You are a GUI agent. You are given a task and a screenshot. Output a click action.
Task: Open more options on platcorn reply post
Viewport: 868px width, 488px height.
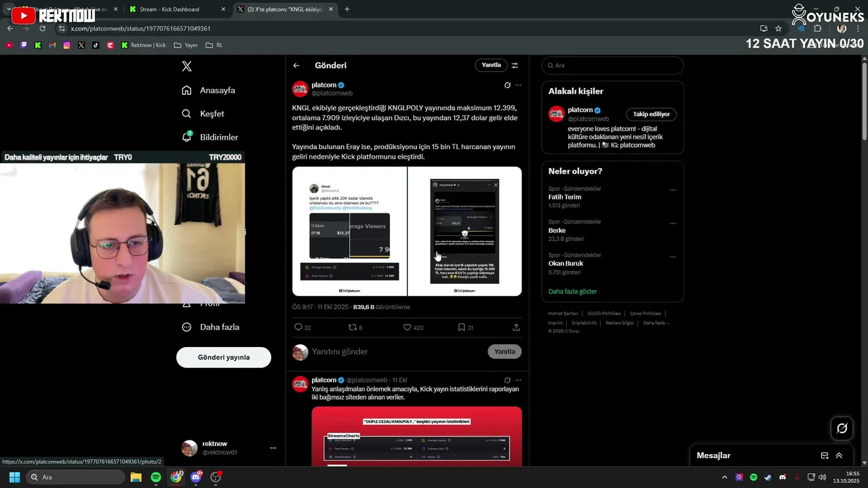pyautogui.click(x=518, y=380)
